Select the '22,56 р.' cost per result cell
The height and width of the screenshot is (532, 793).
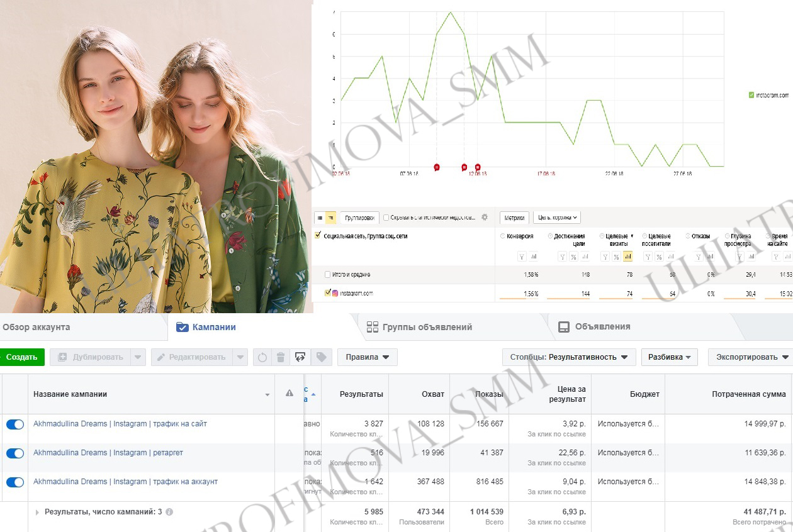(574, 453)
